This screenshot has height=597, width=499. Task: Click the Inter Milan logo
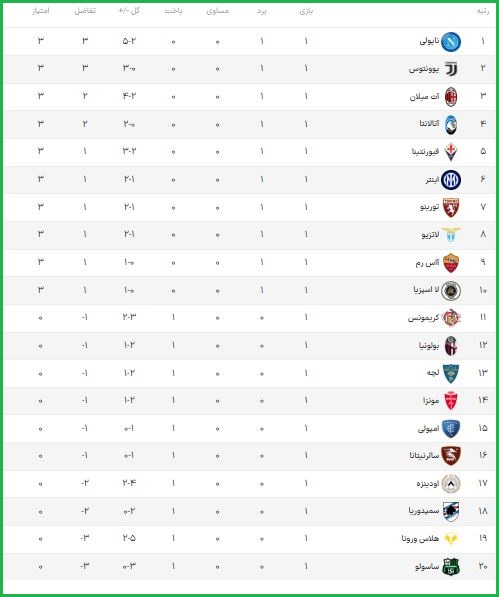(x=451, y=180)
